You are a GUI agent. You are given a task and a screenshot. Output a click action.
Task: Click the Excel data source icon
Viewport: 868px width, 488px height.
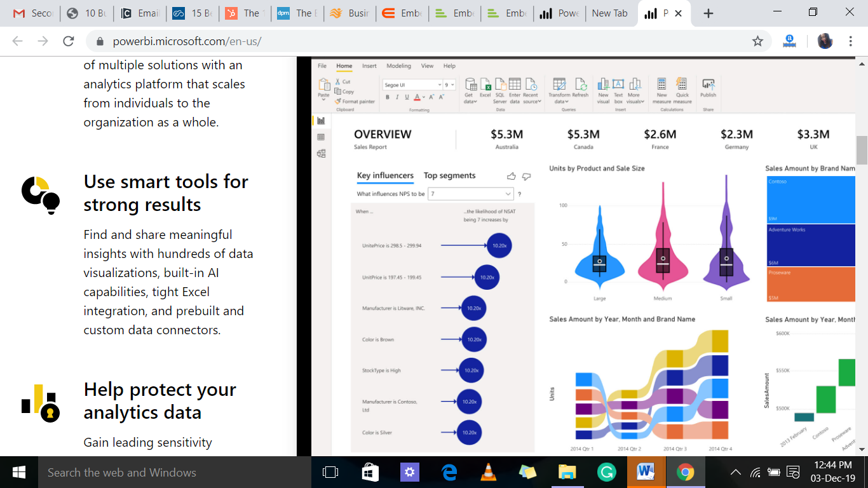(485, 85)
